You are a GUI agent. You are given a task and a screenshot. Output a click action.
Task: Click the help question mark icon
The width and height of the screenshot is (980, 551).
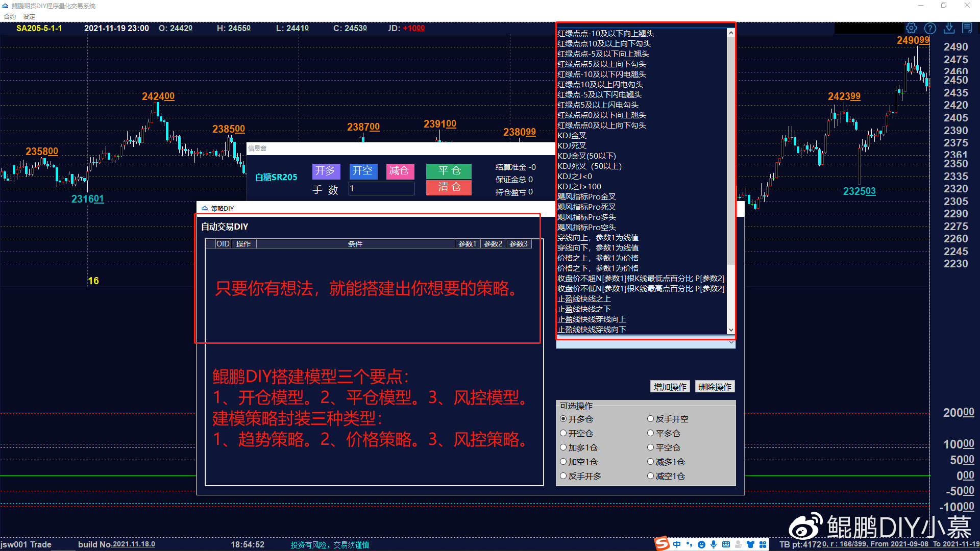pos(930,29)
